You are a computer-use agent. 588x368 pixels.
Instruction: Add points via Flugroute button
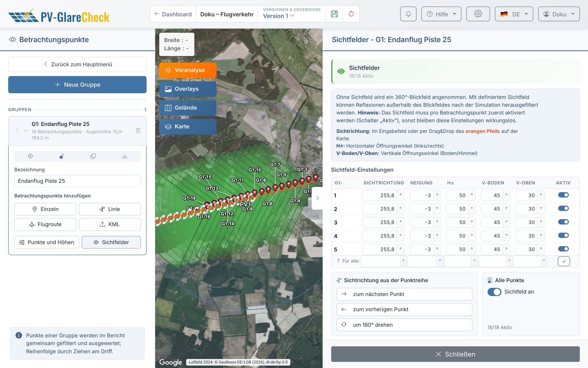(45, 224)
